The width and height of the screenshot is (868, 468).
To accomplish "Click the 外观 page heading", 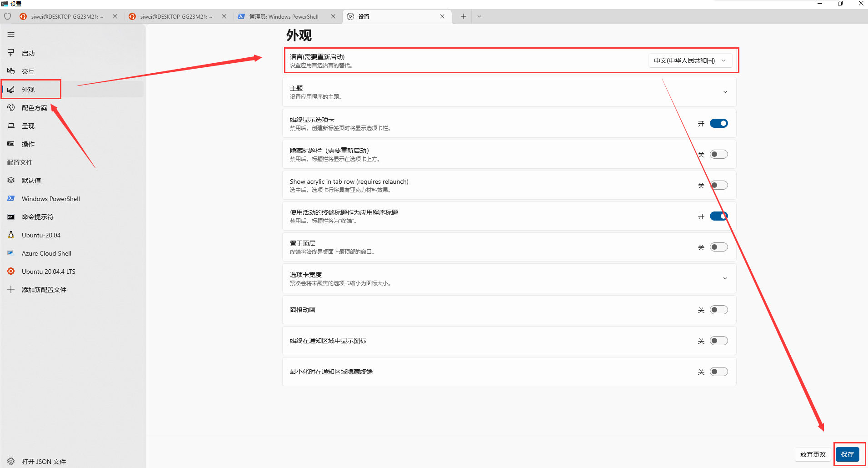I will tap(299, 35).
